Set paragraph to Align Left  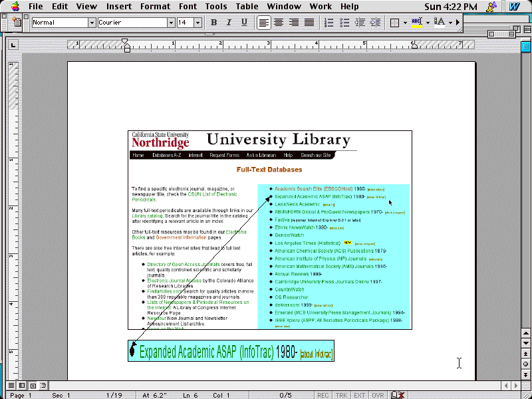pos(263,23)
